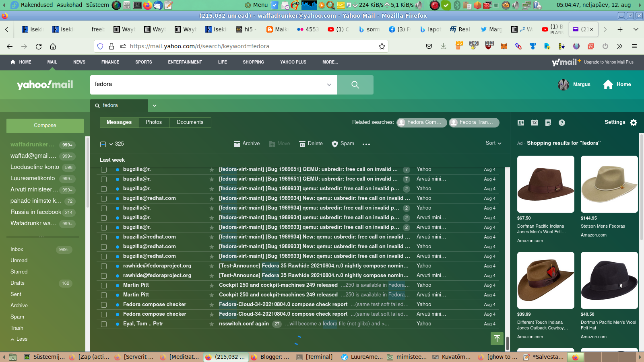Screen dimensions: 644x362
Task: Switch to the Photos tab
Action: (x=154, y=122)
